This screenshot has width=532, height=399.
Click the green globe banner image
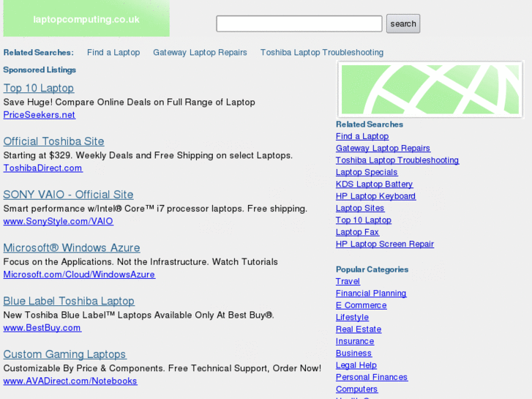tap(430, 89)
